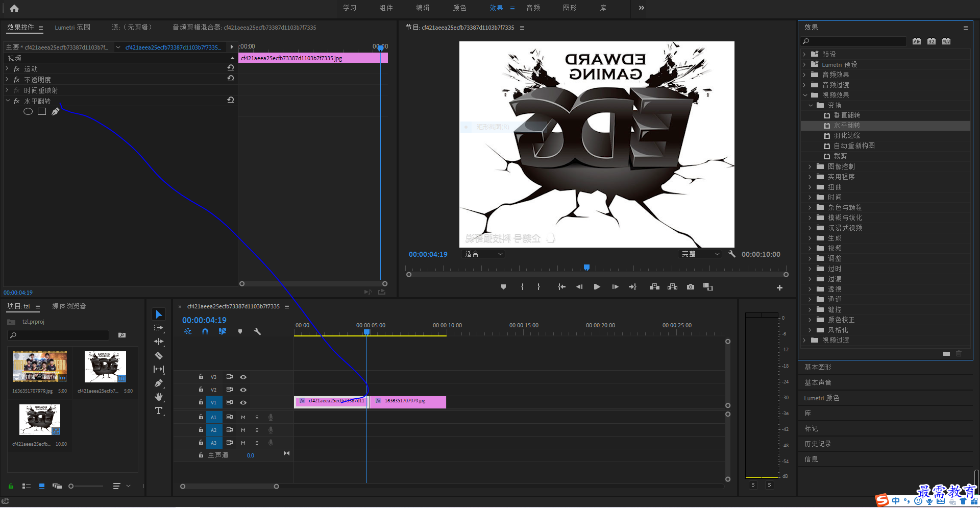Select the Pen tool in the toolbar

pyautogui.click(x=159, y=383)
